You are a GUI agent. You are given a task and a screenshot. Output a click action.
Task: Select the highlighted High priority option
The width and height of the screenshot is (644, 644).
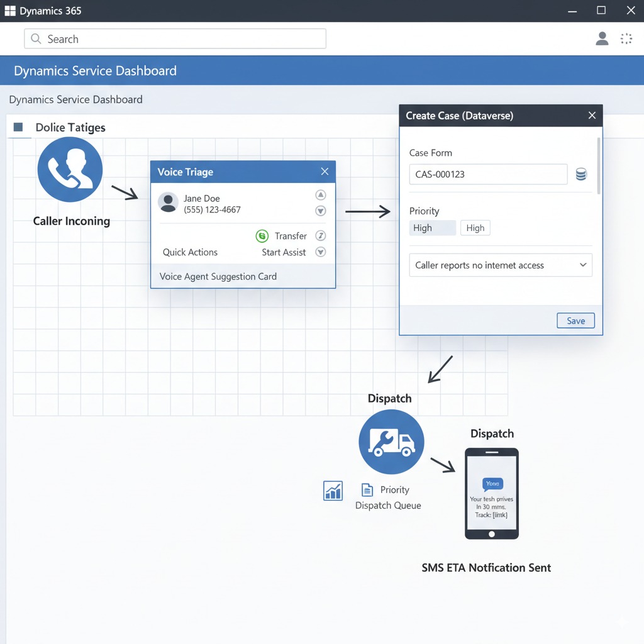click(433, 228)
